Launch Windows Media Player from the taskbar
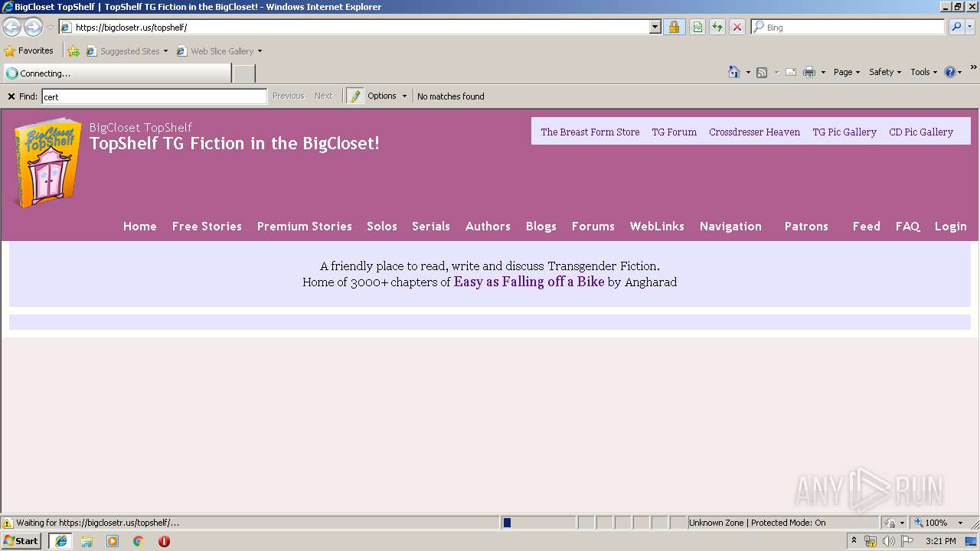 pos(113,541)
